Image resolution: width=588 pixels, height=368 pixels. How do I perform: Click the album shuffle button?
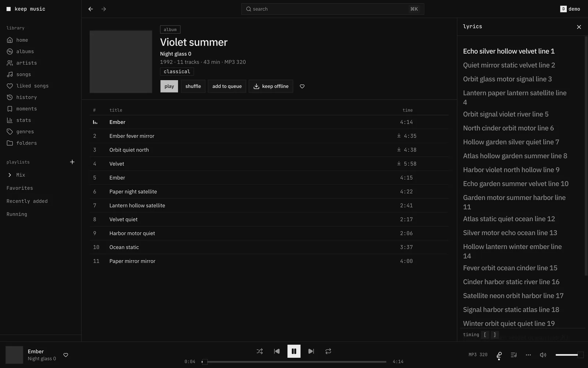point(193,86)
